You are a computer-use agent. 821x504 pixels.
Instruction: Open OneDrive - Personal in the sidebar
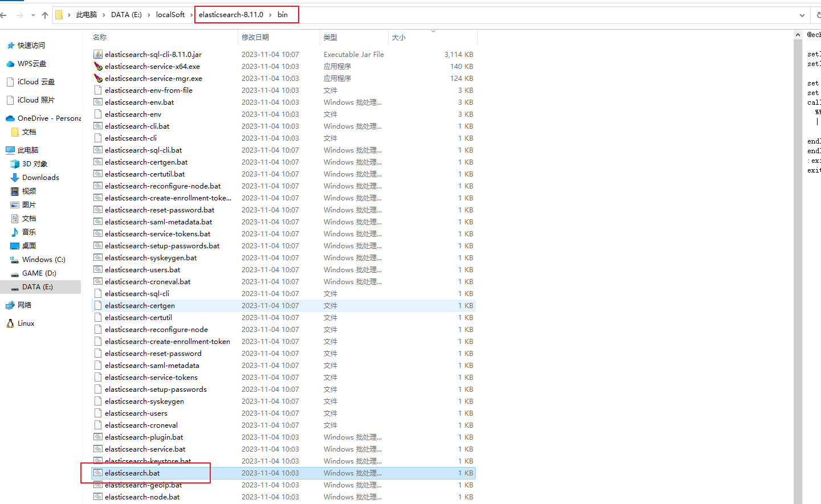[x=49, y=118]
